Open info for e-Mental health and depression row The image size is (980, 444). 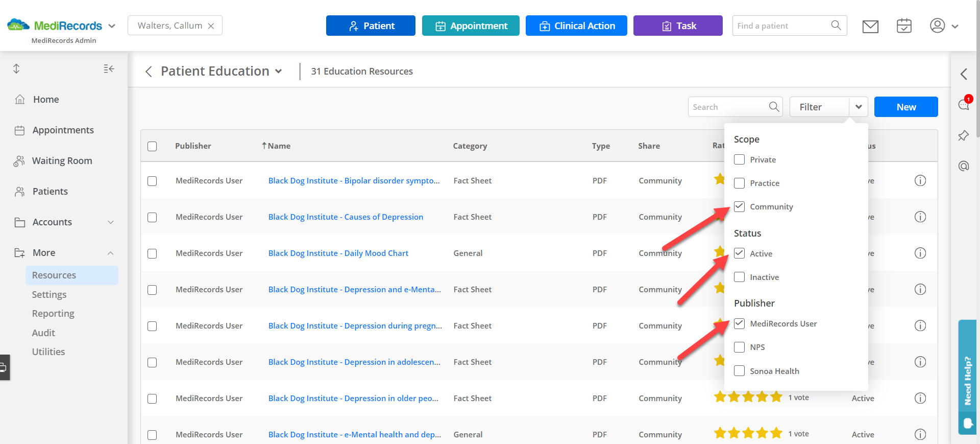click(x=920, y=434)
